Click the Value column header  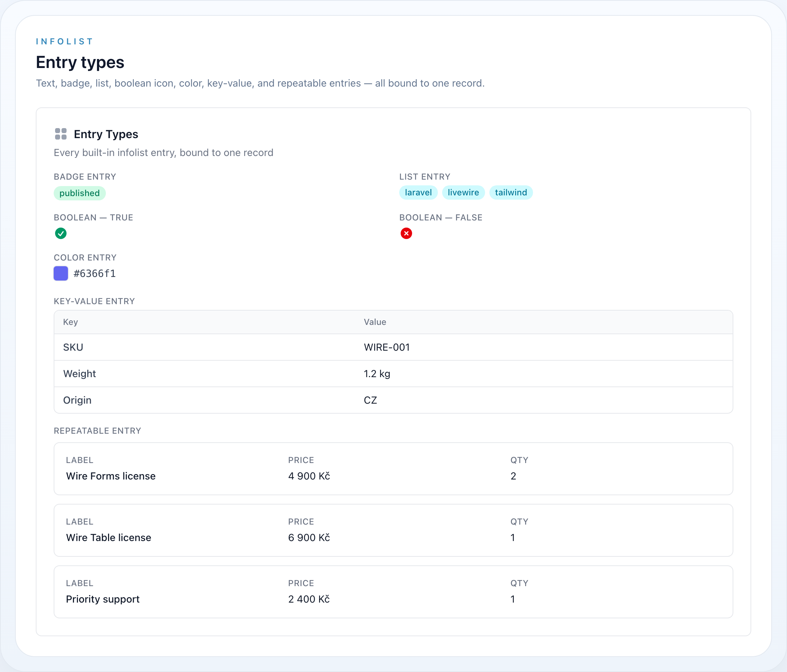click(x=375, y=322)
